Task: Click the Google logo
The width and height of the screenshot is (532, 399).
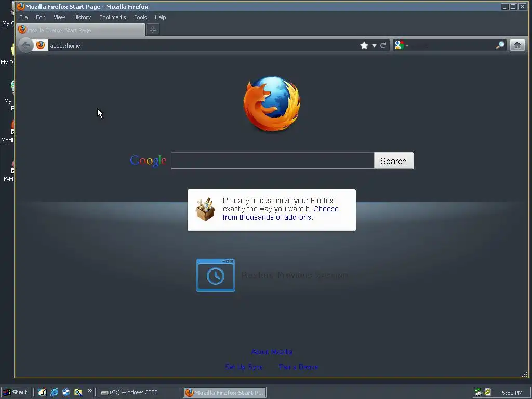Action: 148,161
